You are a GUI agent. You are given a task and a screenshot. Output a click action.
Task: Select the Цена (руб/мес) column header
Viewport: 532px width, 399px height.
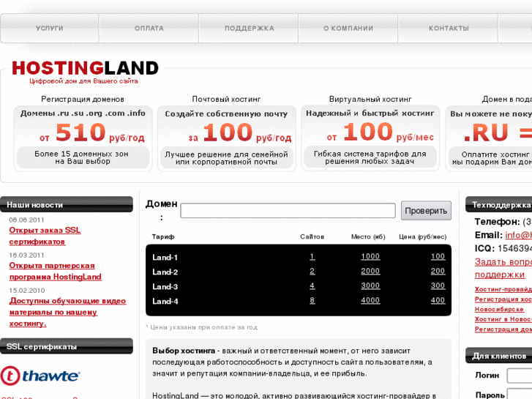(x=423, y=236)
